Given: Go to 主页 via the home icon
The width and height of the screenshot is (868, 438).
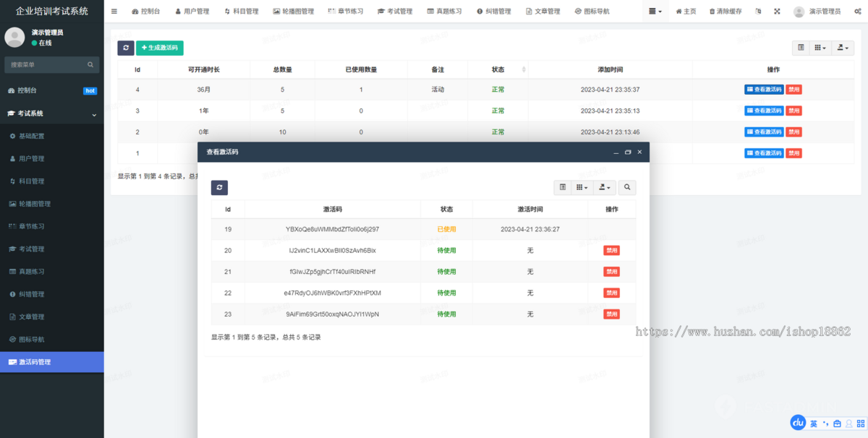Looking at the screenshot, I should [x=686, y=12].
